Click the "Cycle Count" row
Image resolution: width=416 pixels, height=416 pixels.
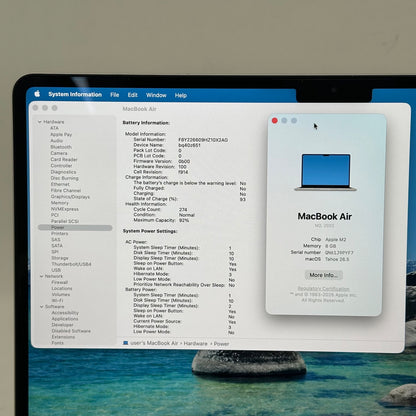[x=160, y=209]
